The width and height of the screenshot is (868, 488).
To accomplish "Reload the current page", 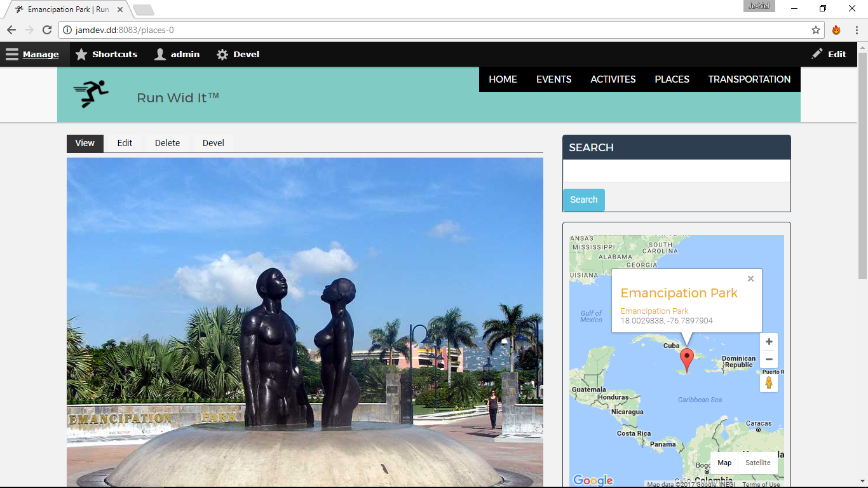I will click(47, 30).
